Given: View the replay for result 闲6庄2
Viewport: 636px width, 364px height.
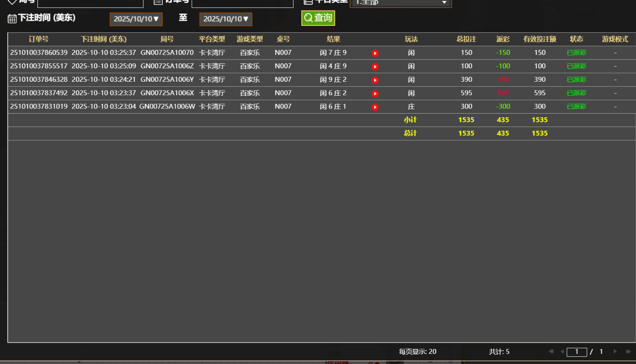Looking at the screenshot, I should pyautogui.click(x=374, y=93).
